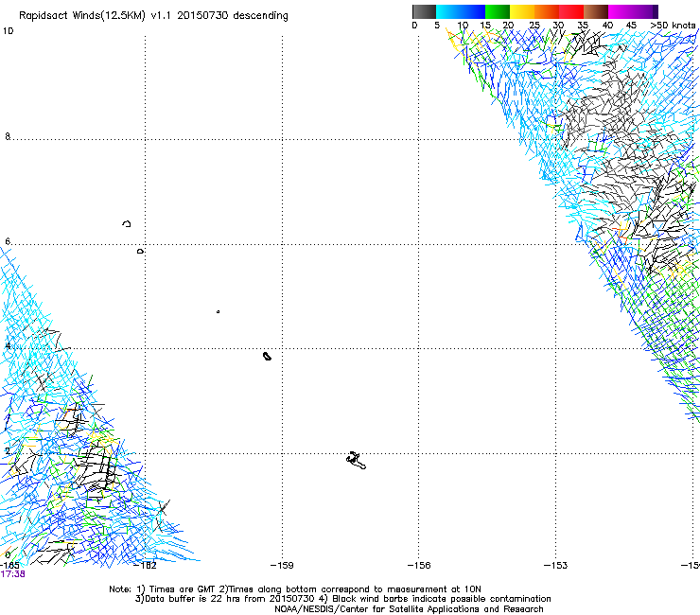Click the brown 35-40 knots legend color
This screenshot has height=615, width=700.
coord(596,11)
